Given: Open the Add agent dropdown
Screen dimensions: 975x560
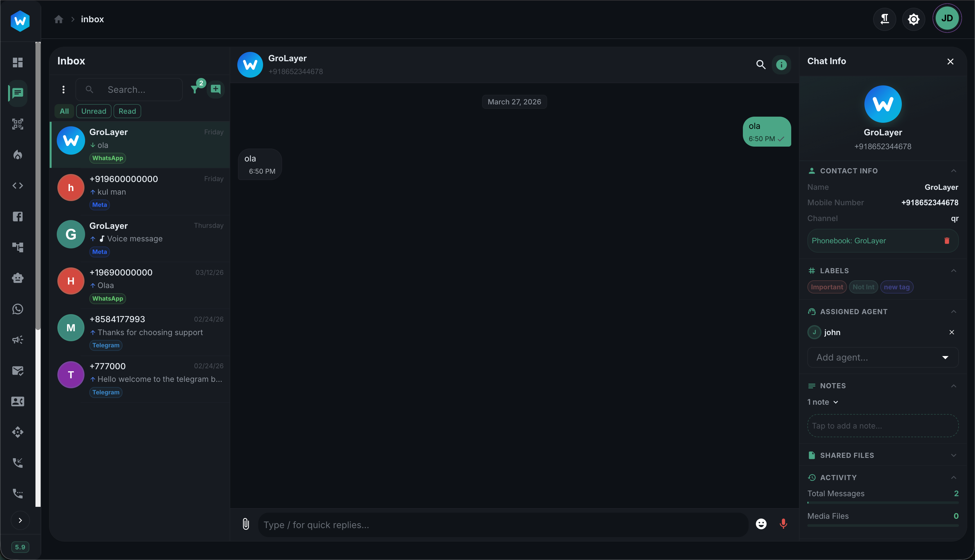Looking at the screenshot, I should [x=883, y=357].
